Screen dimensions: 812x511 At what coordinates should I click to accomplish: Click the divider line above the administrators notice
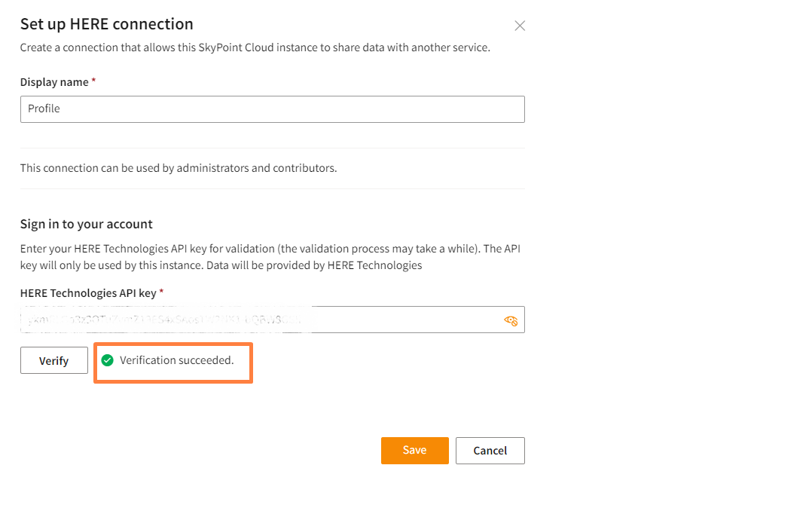coord(272,148)
